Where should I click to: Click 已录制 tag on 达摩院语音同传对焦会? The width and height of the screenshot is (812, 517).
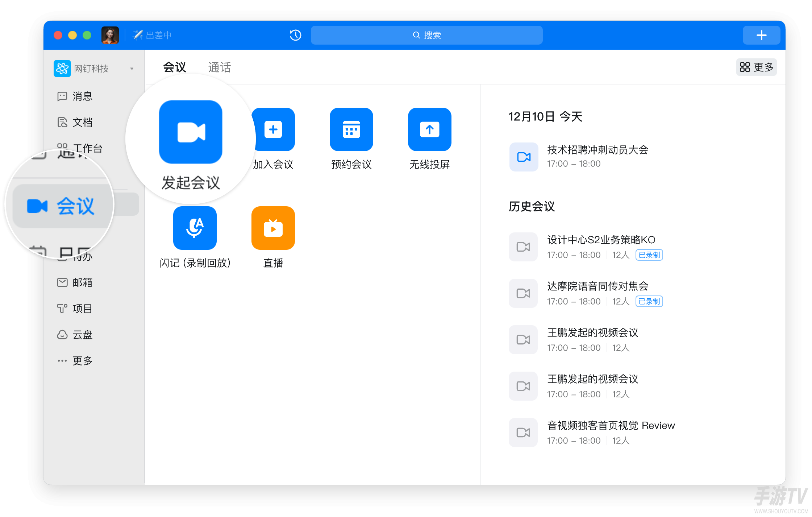tap(649, 301)
